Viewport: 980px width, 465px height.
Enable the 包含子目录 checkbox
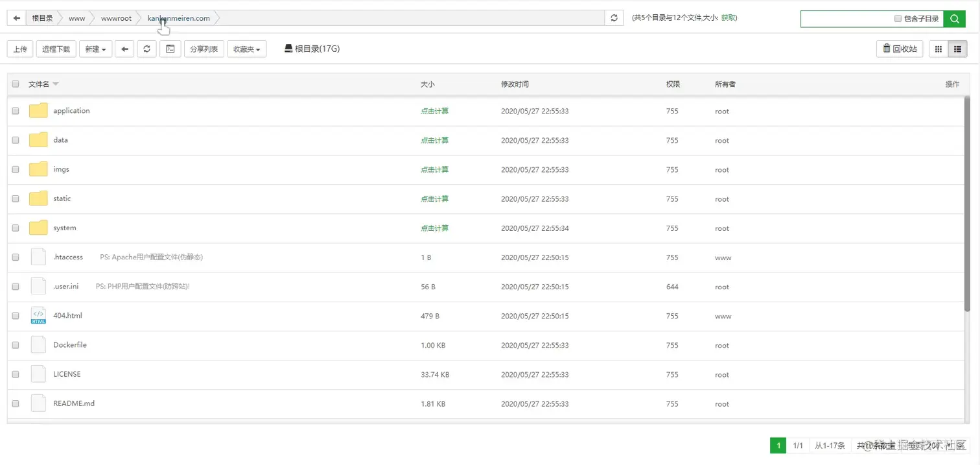point(898,19)
